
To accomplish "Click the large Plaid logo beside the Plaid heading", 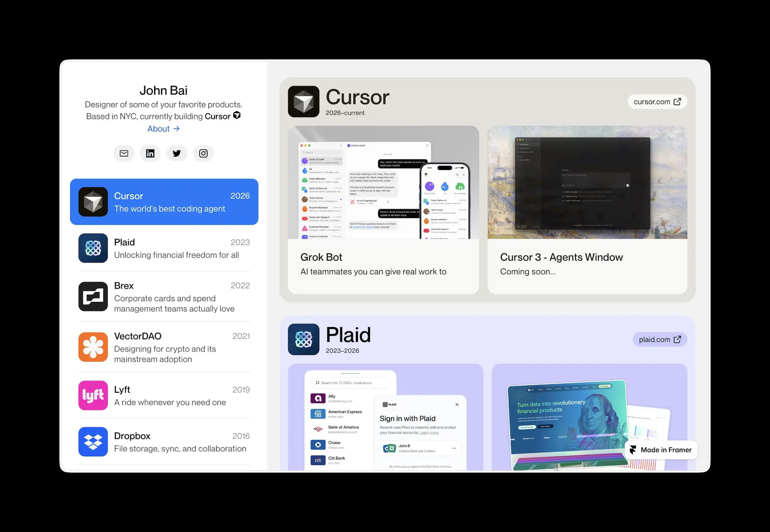I will (x=304, y=339).
